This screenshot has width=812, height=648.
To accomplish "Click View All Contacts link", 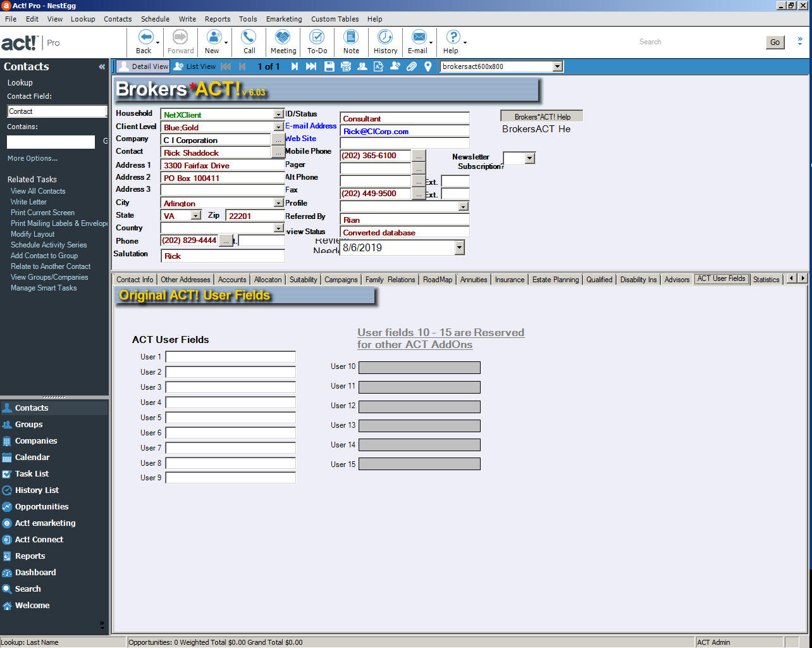I will pos(38,191).
